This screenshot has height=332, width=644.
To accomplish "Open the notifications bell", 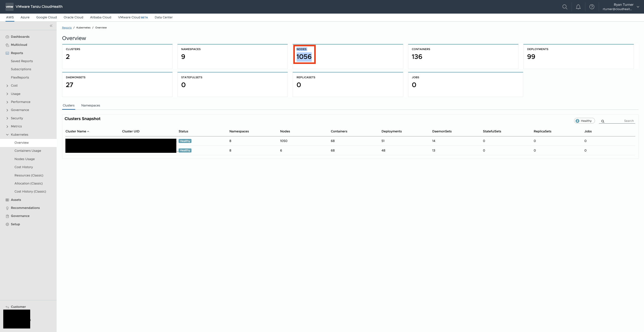I will point(578,7).
